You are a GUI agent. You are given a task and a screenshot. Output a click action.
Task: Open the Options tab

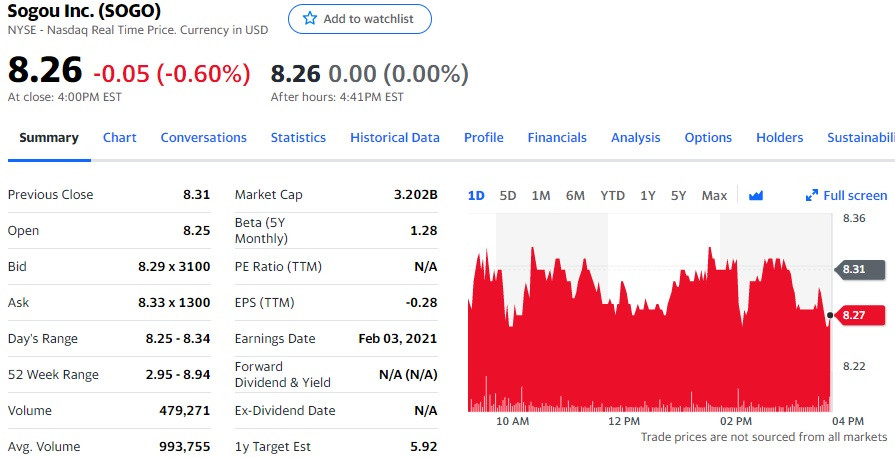(x=708, y=138)
